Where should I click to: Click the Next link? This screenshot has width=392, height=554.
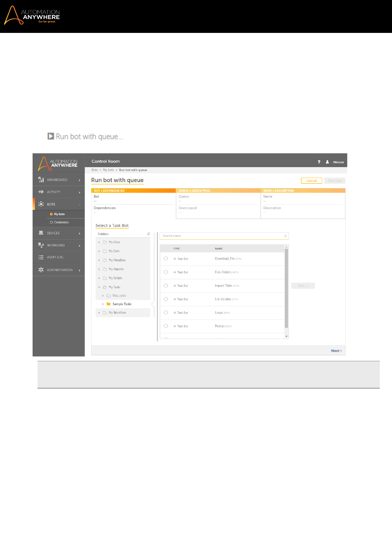pyautogui.click(x=336, y=351)
